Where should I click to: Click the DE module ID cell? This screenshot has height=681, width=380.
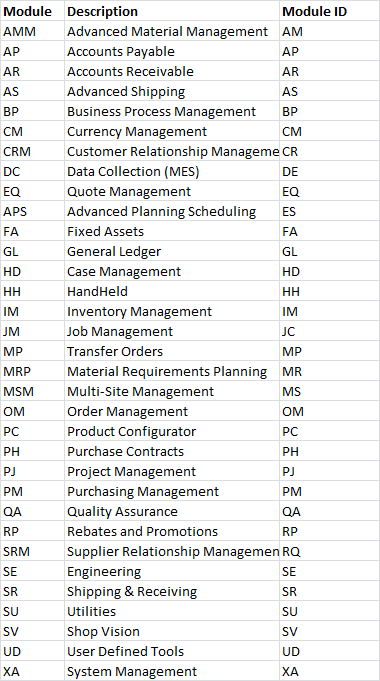point(330,171)
